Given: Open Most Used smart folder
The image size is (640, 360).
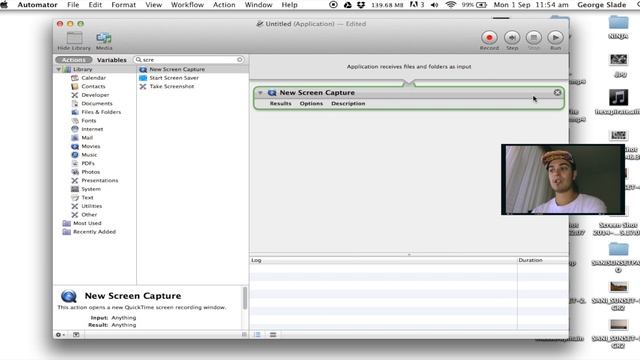Looking at the screenshot, I should [x=87, y=223].
